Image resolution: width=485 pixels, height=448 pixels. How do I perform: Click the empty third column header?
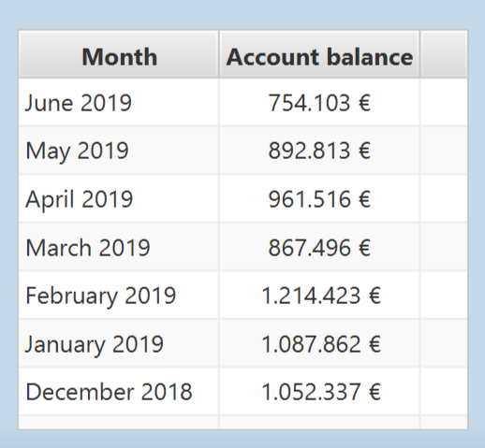[444, 54]
